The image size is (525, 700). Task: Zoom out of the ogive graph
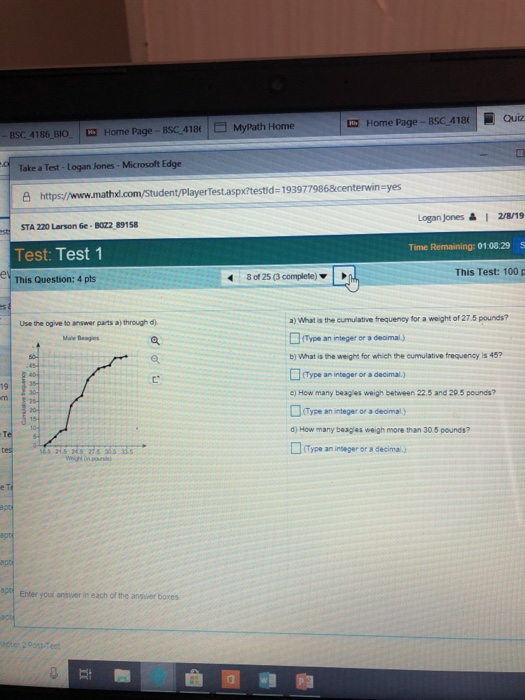click(x=155, y=359)
